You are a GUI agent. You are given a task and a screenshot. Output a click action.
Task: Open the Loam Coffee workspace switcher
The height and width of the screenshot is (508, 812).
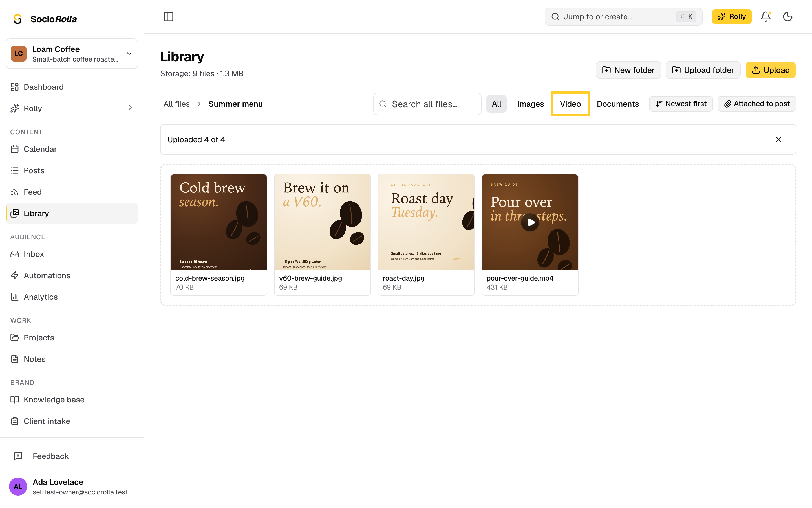coord(72,54)
